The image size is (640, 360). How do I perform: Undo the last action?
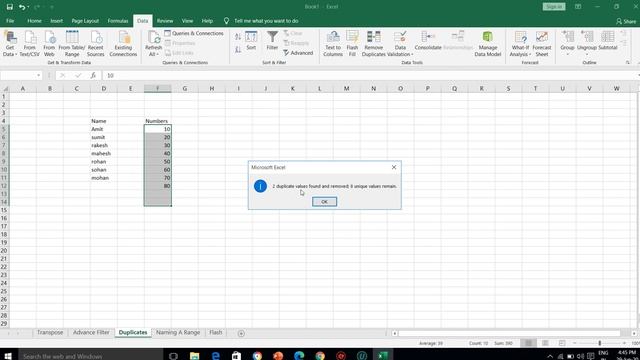pyautogui.click(x=22, y=7)
